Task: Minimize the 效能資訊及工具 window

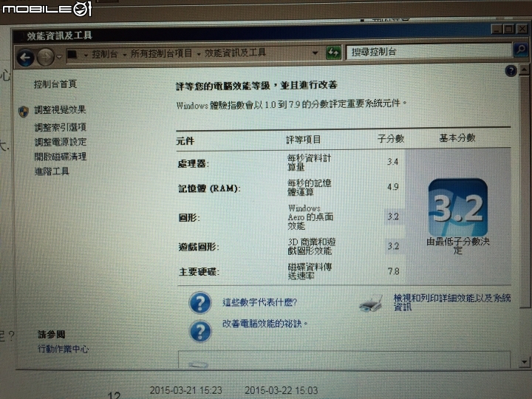Action: pyautogui.click(x=497, y=30)
